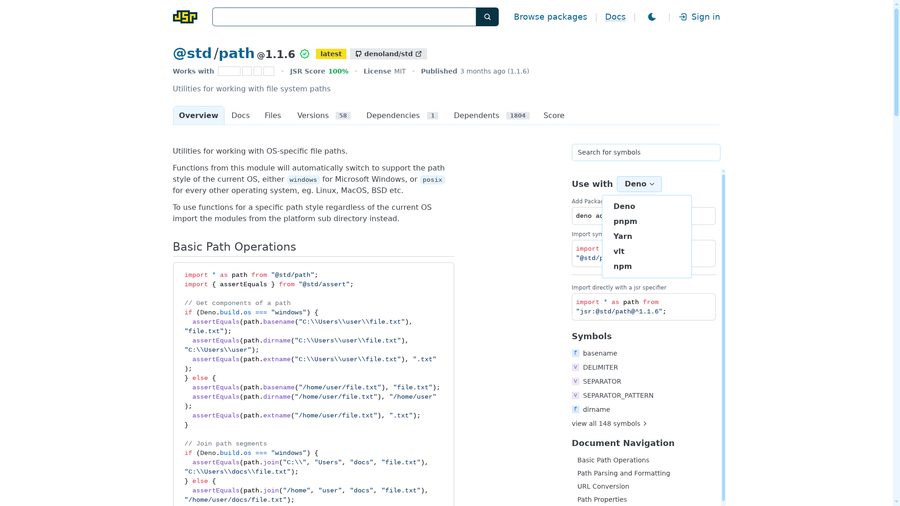Click the green verified checkmark icon
900x506 pixels.
pyautogui.click(x=305, y=54)
